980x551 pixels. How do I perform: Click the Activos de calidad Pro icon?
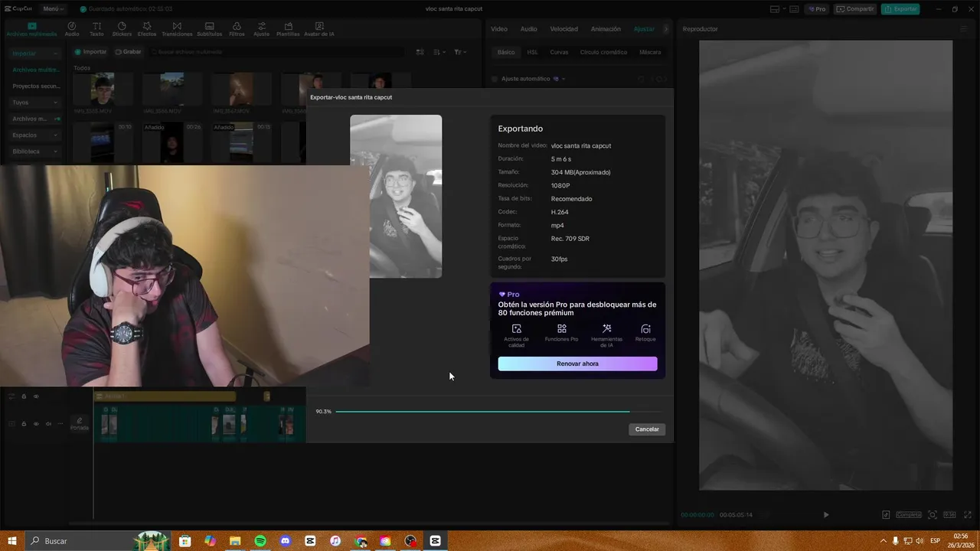[x=516, y=329]
